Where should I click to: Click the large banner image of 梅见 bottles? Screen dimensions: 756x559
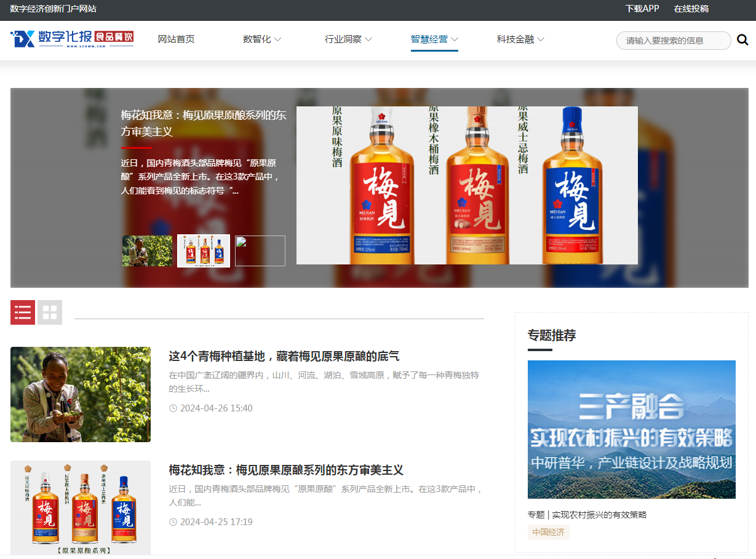467,185
